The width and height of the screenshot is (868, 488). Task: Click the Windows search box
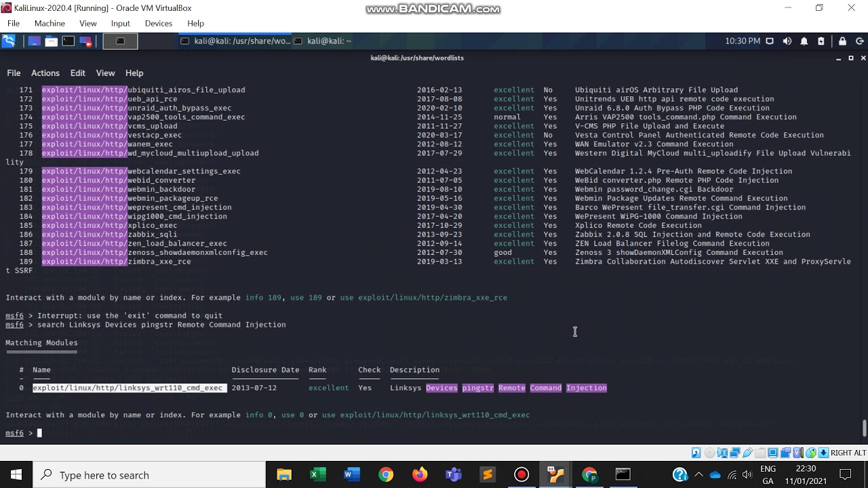coord(149,475)
